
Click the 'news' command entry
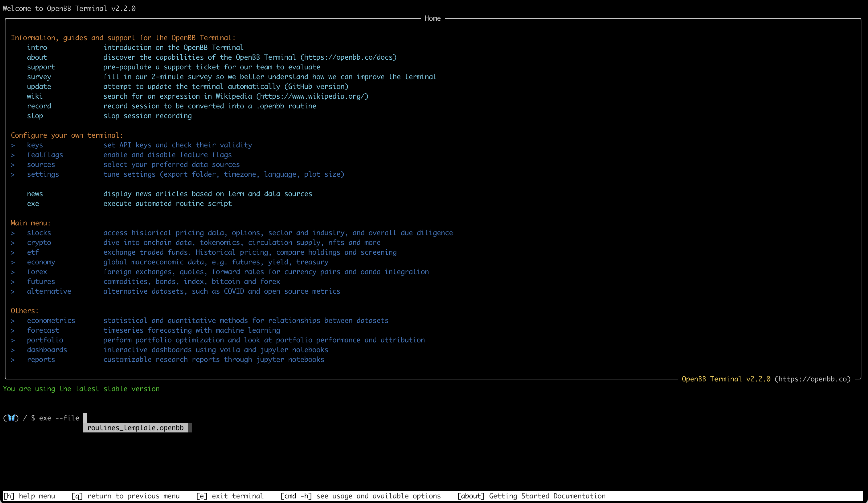pos(35,194)
